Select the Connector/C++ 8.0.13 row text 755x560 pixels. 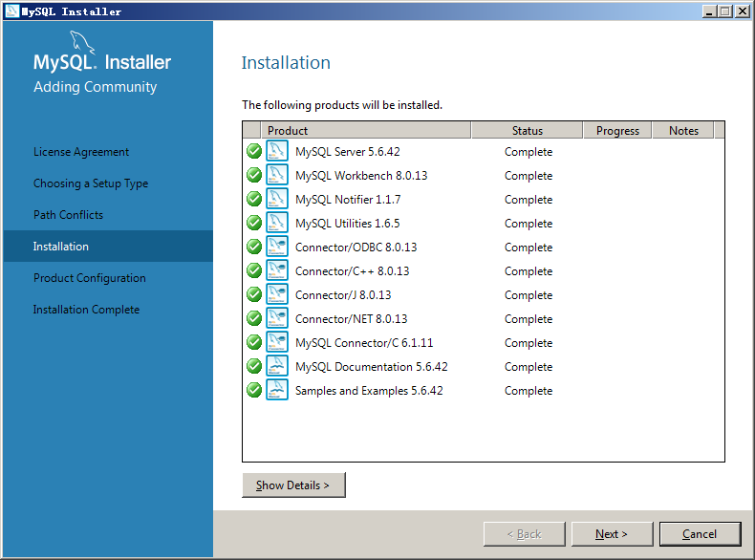point(352,271)
